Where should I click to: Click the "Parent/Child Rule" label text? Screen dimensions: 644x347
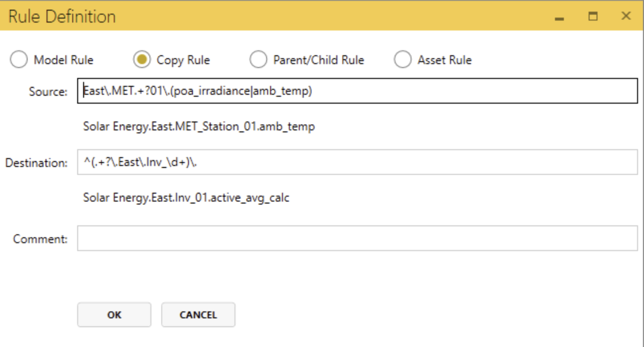(319, 60)
